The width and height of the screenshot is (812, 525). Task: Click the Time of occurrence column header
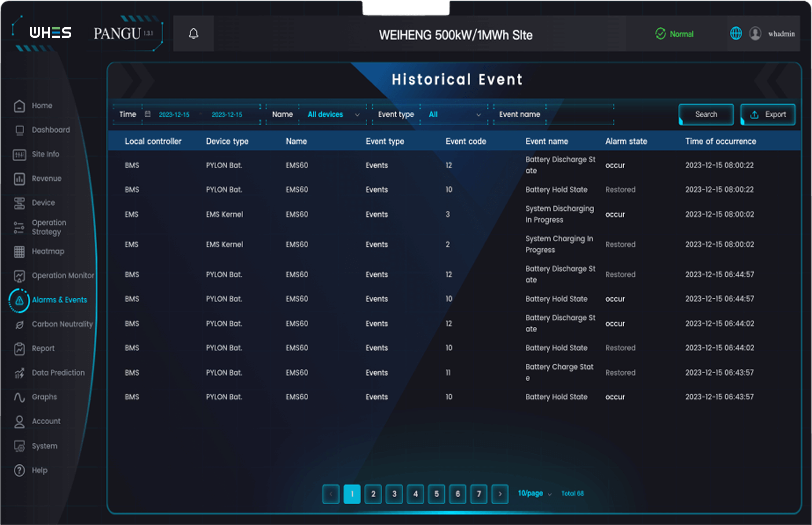tap(721, 141)
